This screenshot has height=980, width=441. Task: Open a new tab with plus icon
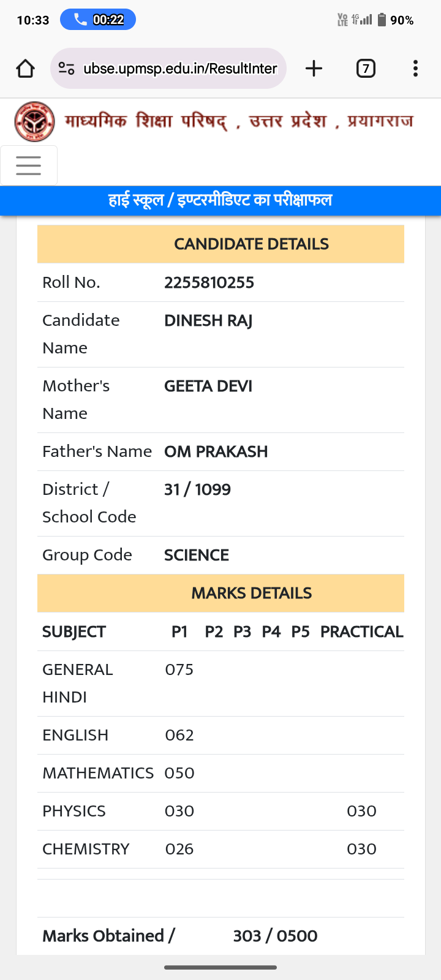click(314, 69)
